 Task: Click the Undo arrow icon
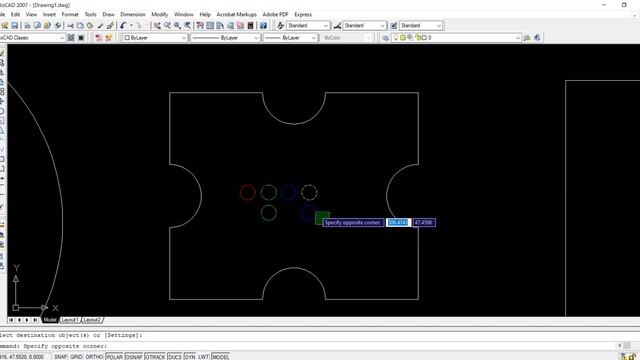pos(123,26)
